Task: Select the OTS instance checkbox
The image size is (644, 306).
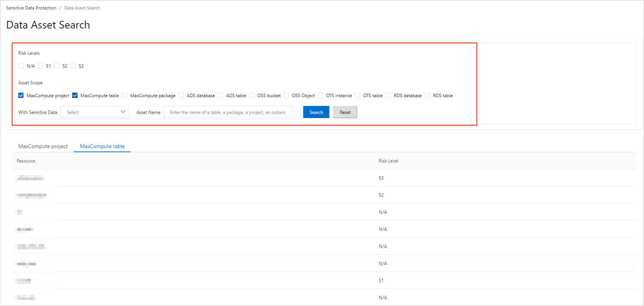Action: tap(320, 95)
